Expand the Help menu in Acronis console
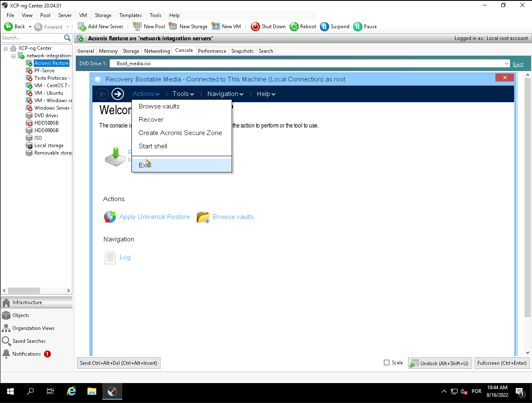The width and height of the screenshot is (532, 403). (x=266, y=94)
